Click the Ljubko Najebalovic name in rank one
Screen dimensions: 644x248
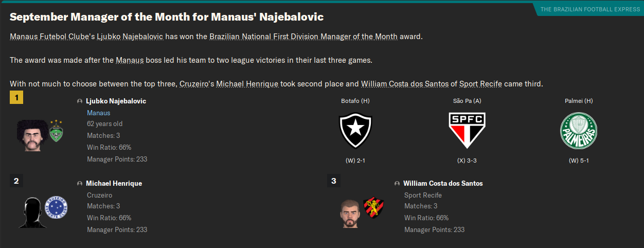[x=116, y=101]
